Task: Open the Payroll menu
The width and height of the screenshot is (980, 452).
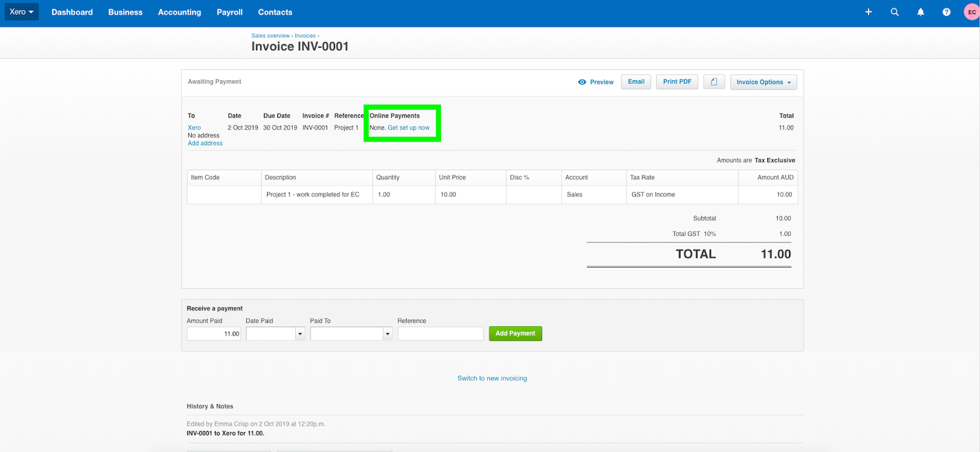Action: pos(230,12)
